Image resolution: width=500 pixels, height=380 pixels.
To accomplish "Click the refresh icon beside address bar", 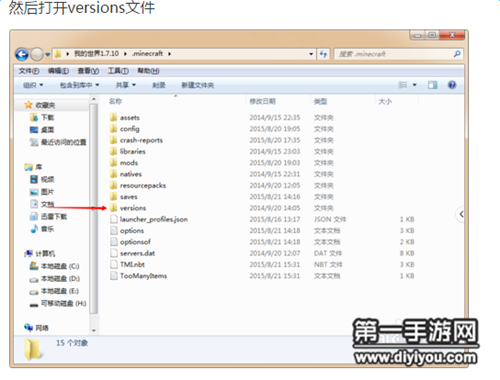I will pos(323,54).
